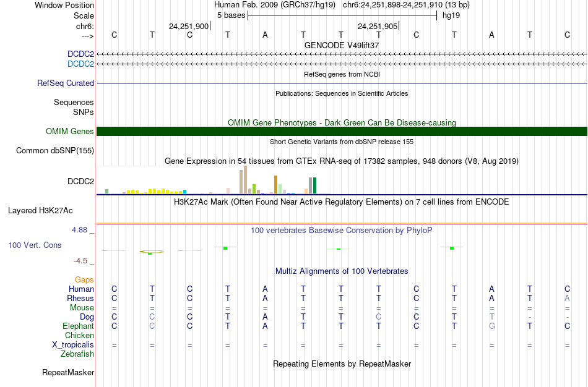
Task: Select the dark green OMIM Genes bar
Action: coord(342,131)
